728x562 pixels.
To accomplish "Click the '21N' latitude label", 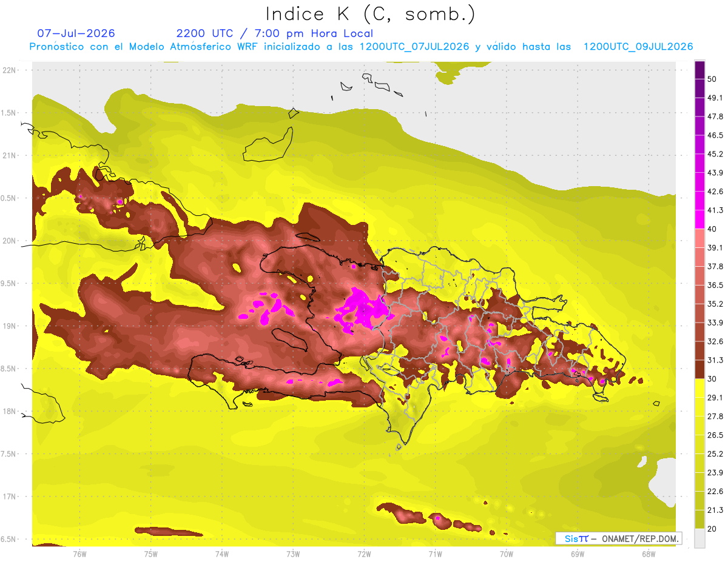I will 10,155.
